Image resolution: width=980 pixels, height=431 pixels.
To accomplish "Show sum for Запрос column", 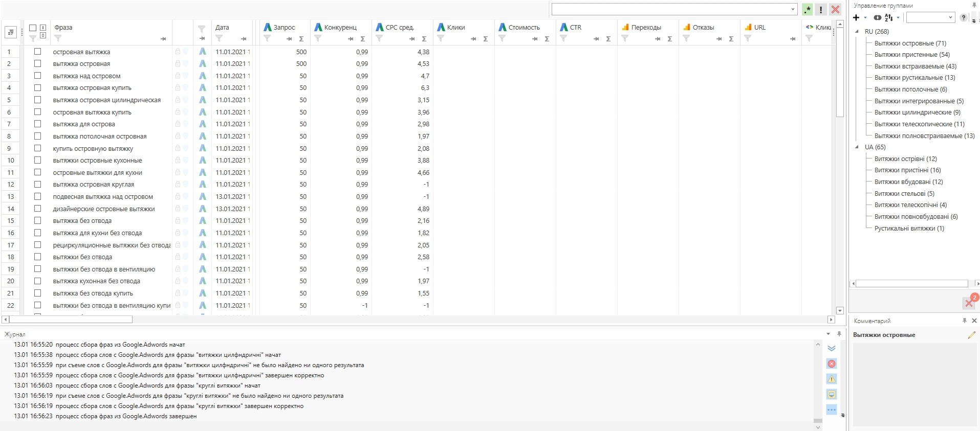I will click(x=301, y=39).
